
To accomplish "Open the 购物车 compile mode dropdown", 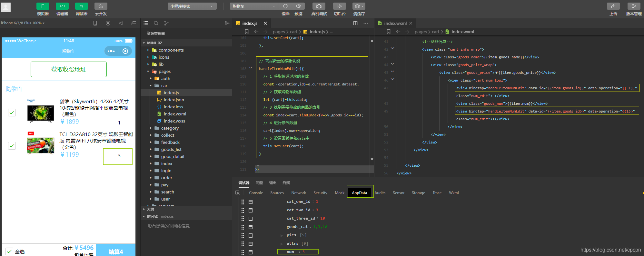I will (x=254, y=6).
